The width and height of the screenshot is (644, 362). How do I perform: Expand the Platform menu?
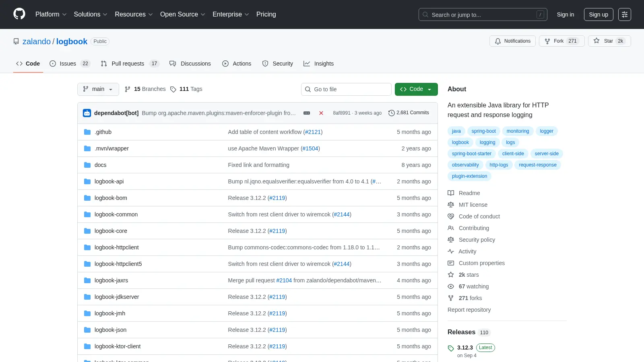(x=51, y=14)
